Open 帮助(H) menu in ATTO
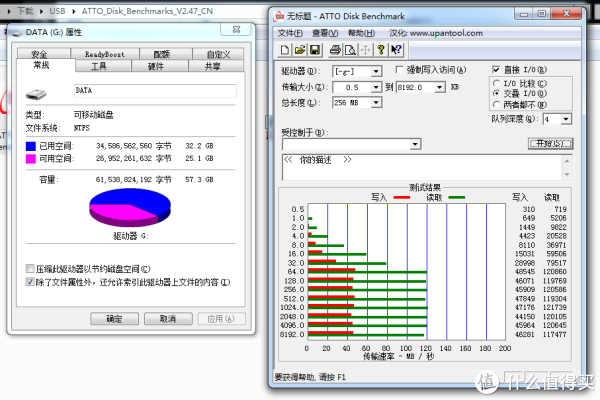Image resolution: width=600 pixels, height=400 pixels. [x=361, y=33]
